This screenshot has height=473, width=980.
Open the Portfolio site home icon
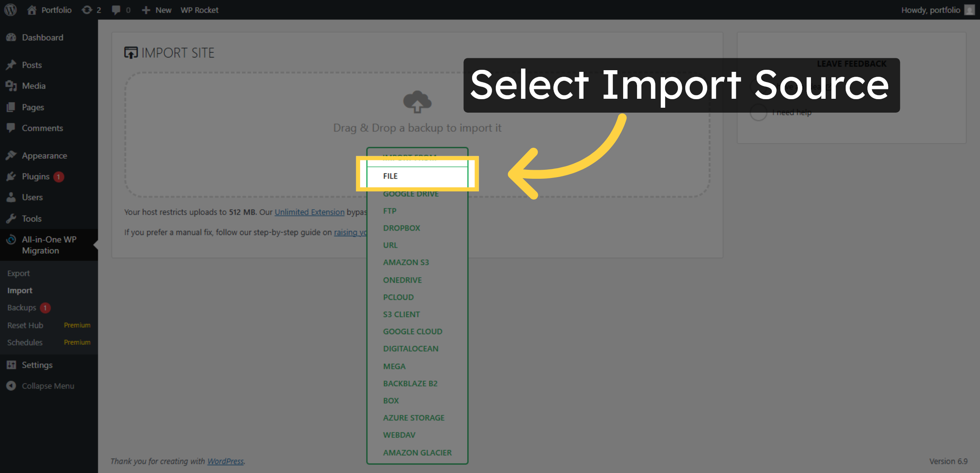(x=32, y=10)
